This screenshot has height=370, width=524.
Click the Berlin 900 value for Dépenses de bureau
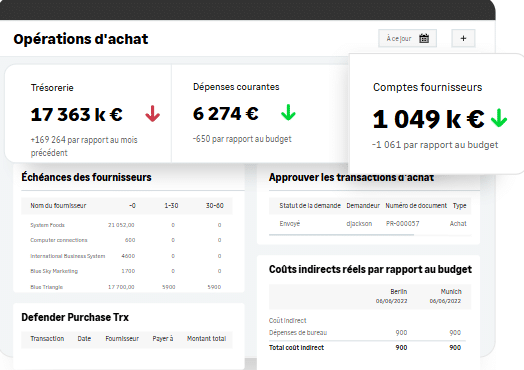click(401, 333)
